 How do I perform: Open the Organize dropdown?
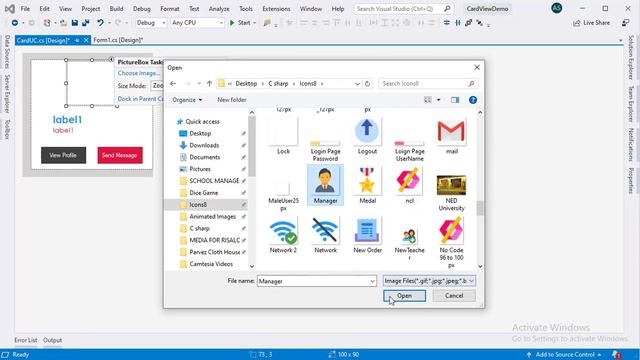pos(187,100)
